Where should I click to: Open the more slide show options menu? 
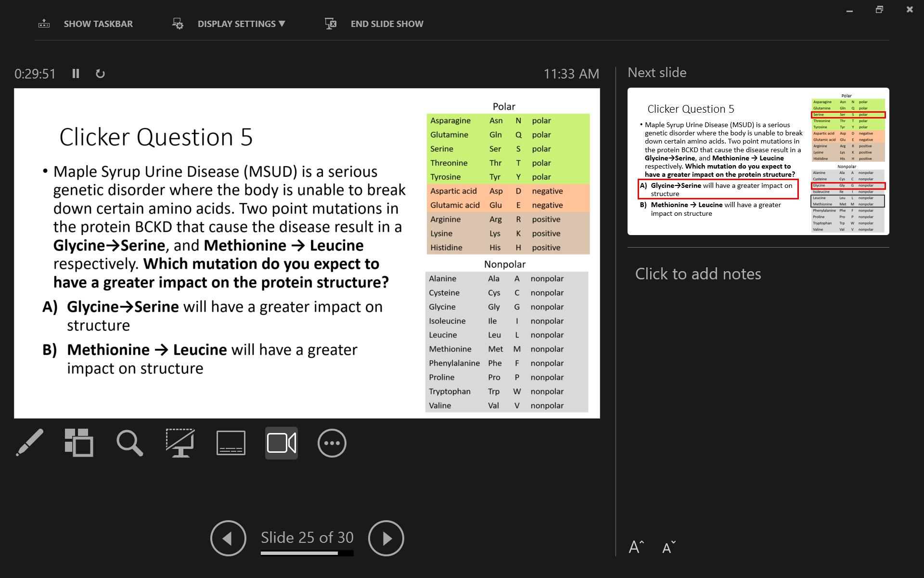tap(332, 443)
